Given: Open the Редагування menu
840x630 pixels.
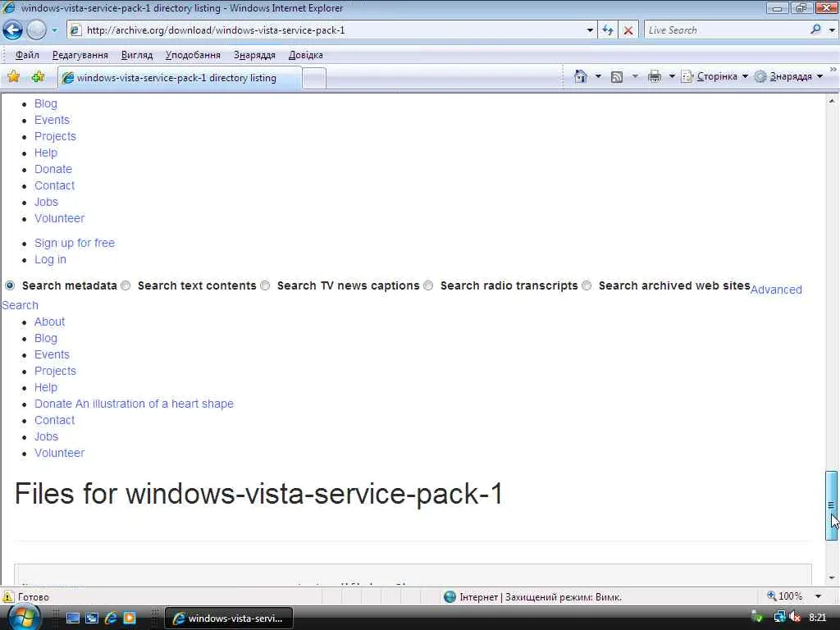Looking at the screenshot, I should click(80, 55).
